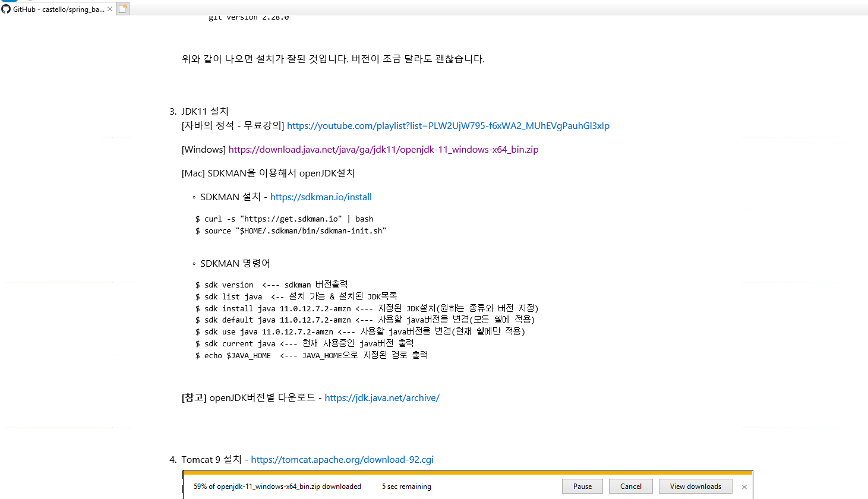Pause the openjdk download
This screenshot has height=499, width=868.
pyautogui.click(x=582, y=487)
